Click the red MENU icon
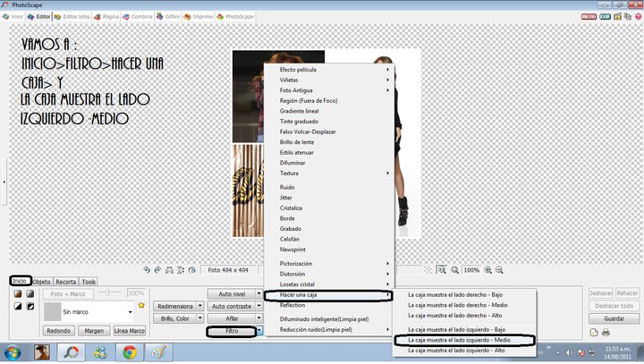This screenshot has height=364, width=644. pos(589,16)
